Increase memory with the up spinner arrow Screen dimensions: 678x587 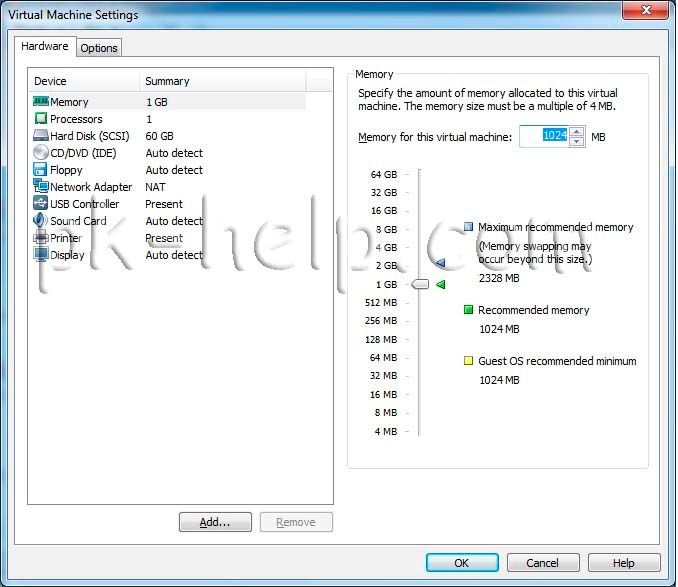coord(576,132)
